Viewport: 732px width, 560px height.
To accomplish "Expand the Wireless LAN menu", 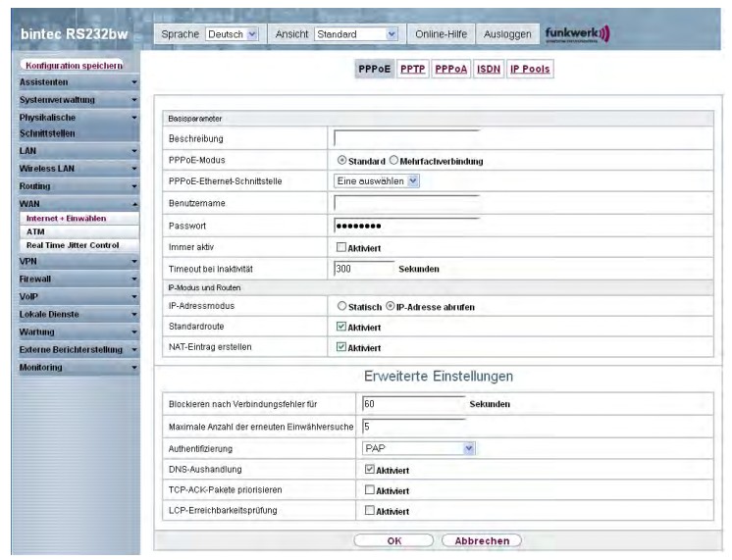I will point(78,169).
